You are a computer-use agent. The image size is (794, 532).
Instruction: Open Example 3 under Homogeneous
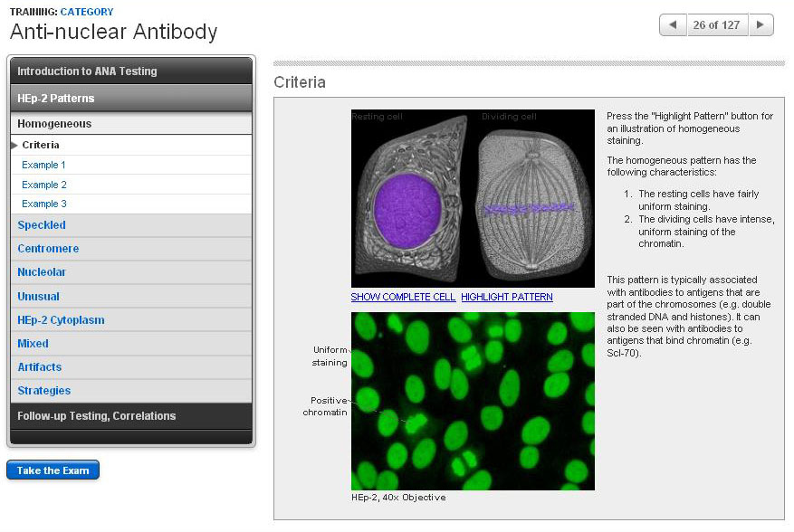tap(44, 204)
